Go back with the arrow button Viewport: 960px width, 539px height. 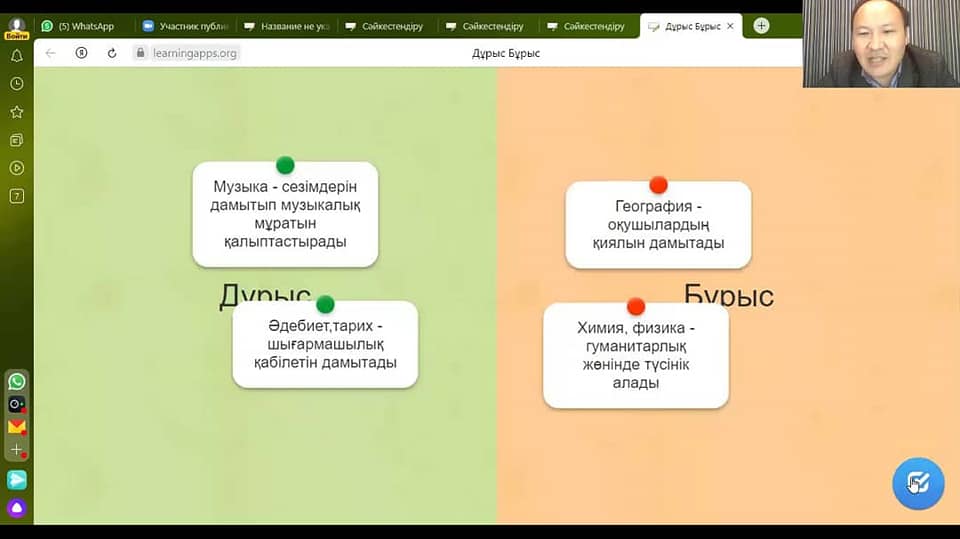point(51,53)
